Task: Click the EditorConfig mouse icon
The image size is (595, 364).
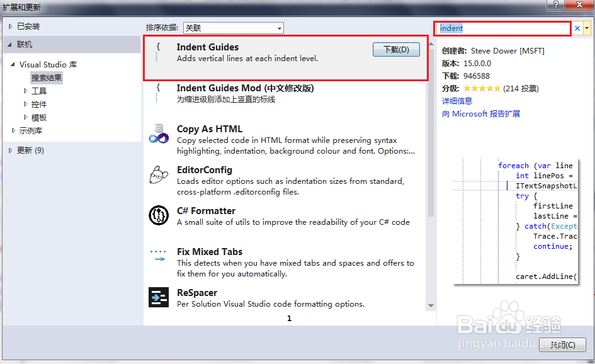Action: (159, 174)
